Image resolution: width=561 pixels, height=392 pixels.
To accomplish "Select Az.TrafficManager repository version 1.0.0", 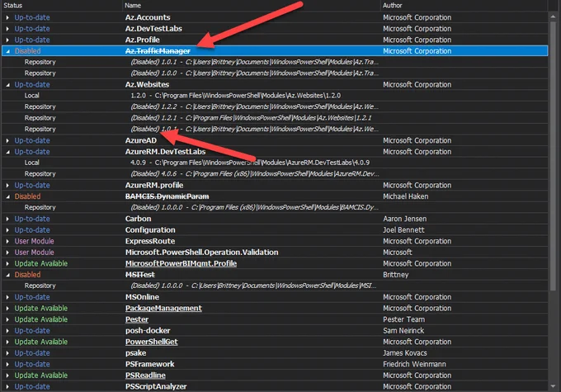I will 254,73.
